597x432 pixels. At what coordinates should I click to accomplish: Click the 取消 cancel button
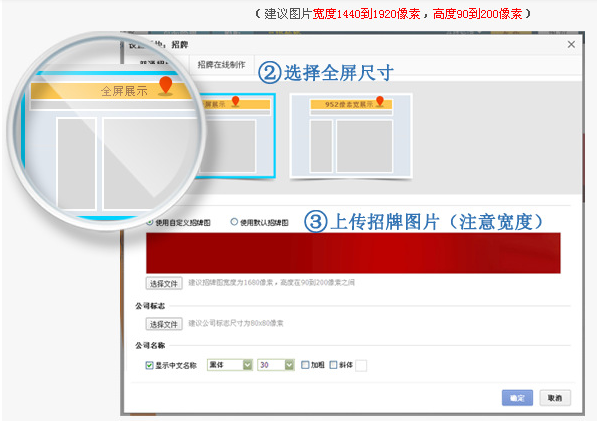click(x=555, y=398)
